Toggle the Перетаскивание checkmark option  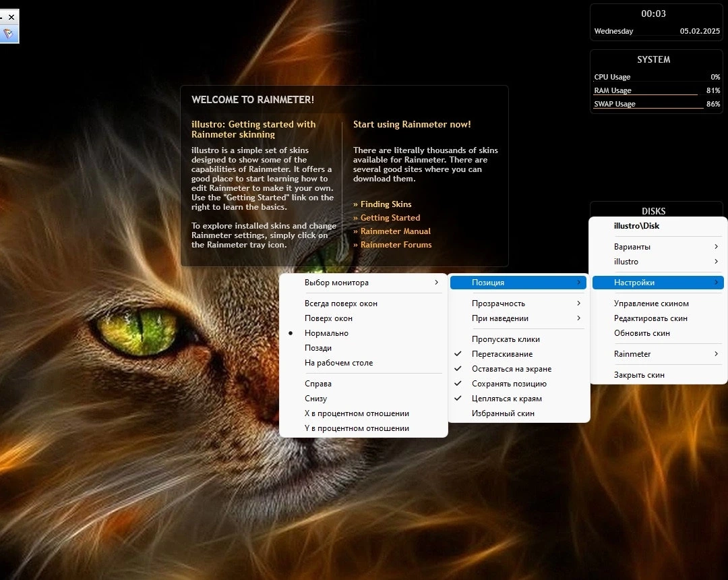518,354
